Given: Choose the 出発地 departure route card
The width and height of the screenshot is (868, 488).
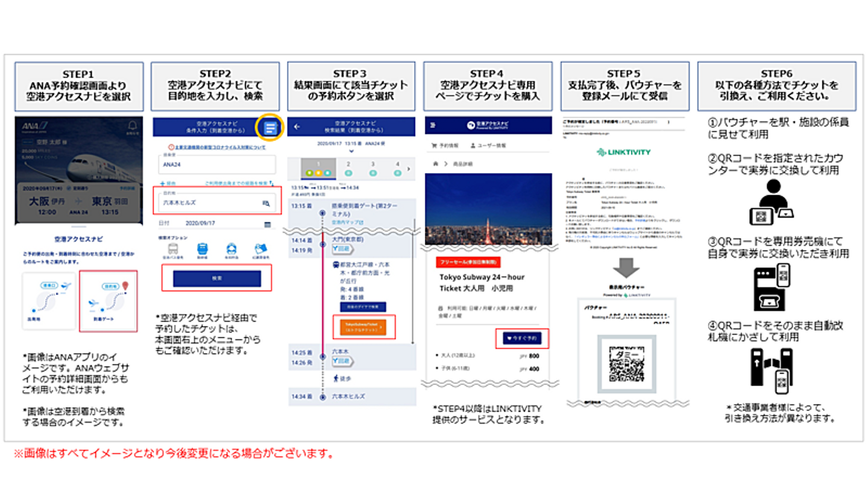Looking at the screenshot, I should [x=49, y=301].
